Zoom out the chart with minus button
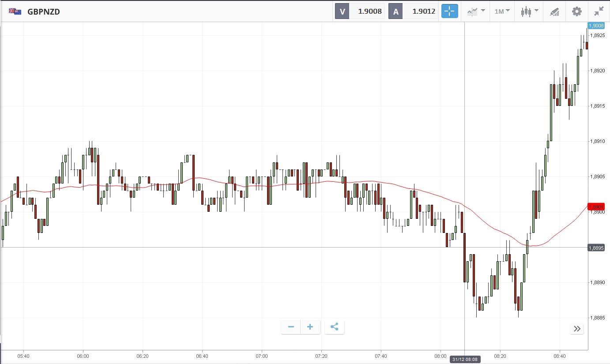This screenshot has height=364, width=610. pos(291,327)
